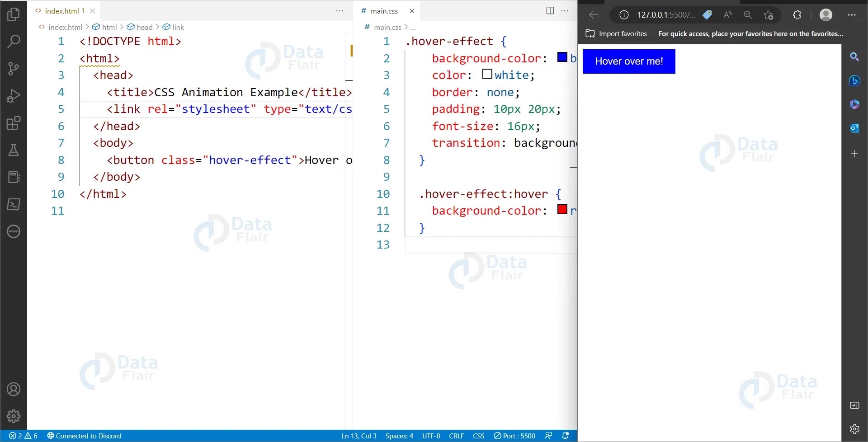Open the Testing beaker panel
This screenshot has width=868, height=442.
14,150
